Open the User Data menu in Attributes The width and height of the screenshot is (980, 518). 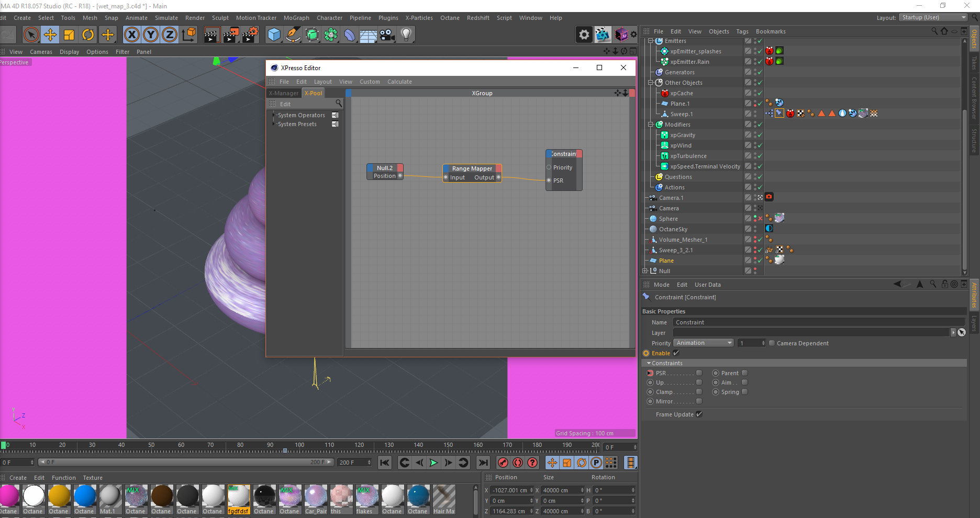(707, 285)
